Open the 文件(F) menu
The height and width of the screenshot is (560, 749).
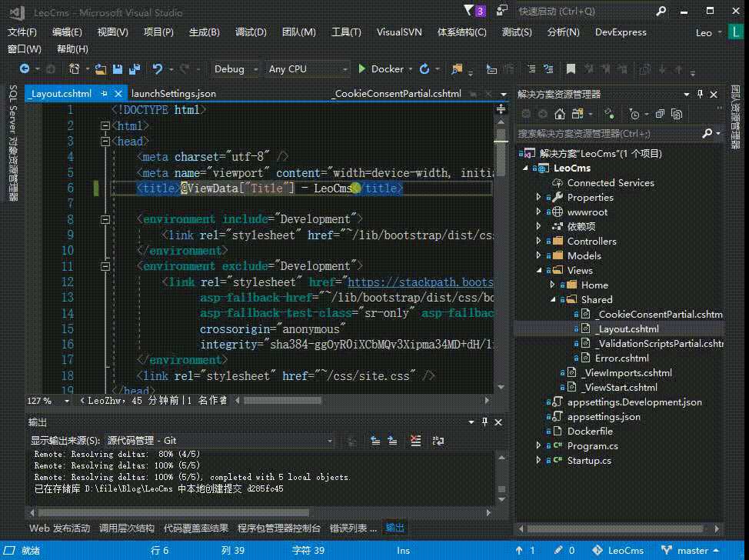click(x=22, y=32)
